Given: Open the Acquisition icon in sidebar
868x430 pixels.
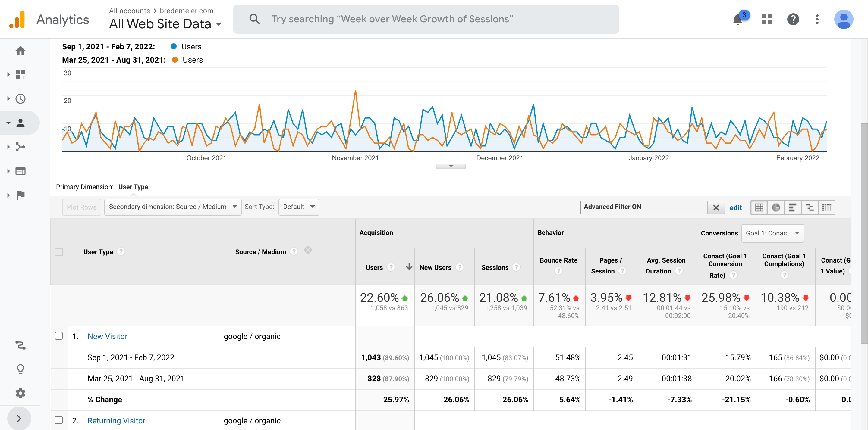Looking at the screenshot, I should point(20,147).
